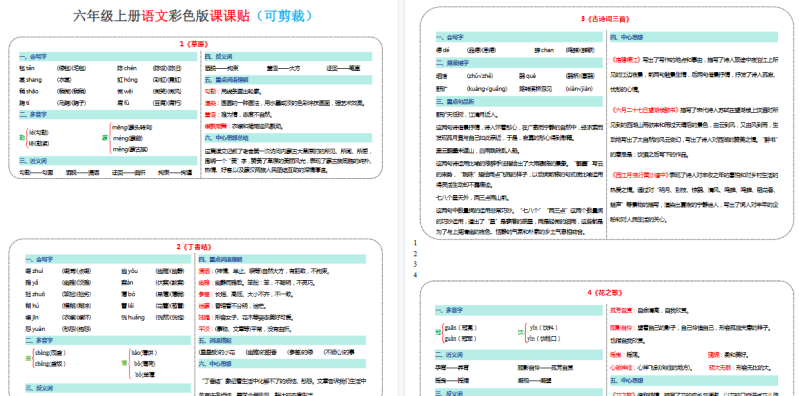Click the pinyin 'shāo' in 草原 card
Viewport: 800px width, 396px height.
coord(33,91)
